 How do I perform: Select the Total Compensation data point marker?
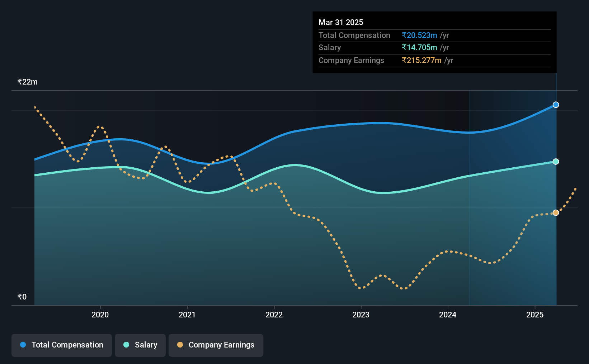556,105
